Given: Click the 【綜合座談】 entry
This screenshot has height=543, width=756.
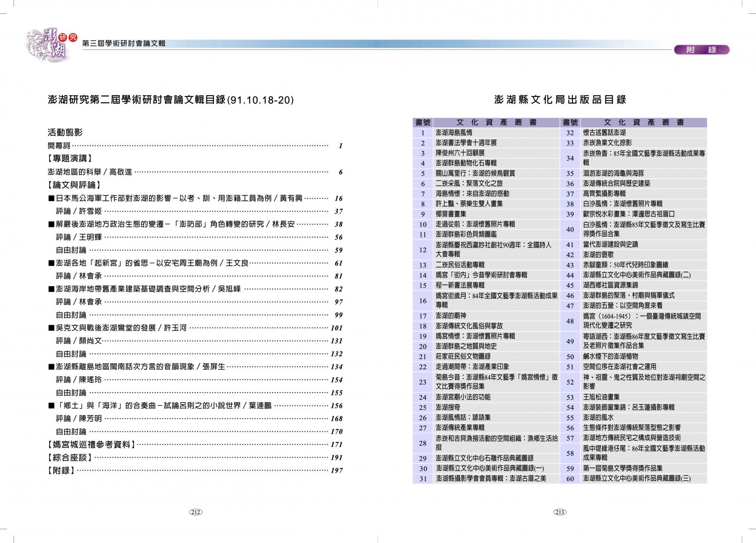Looking at the screenshot, I should point(70,457).
